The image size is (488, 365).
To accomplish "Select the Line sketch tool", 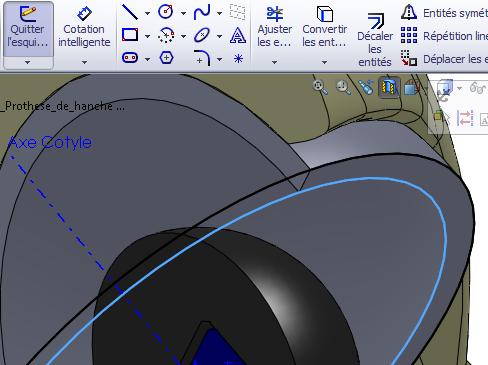I will (130, 12).
